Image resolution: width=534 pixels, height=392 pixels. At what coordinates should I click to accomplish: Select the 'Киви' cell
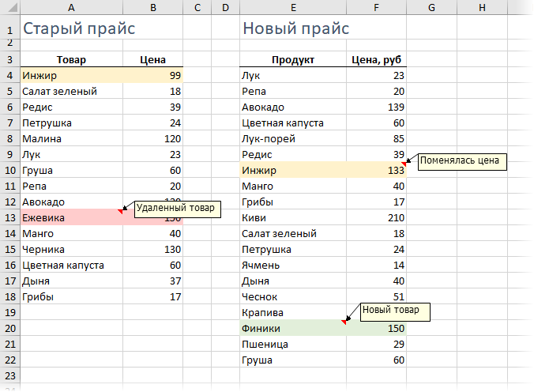(x=293, y=217)
